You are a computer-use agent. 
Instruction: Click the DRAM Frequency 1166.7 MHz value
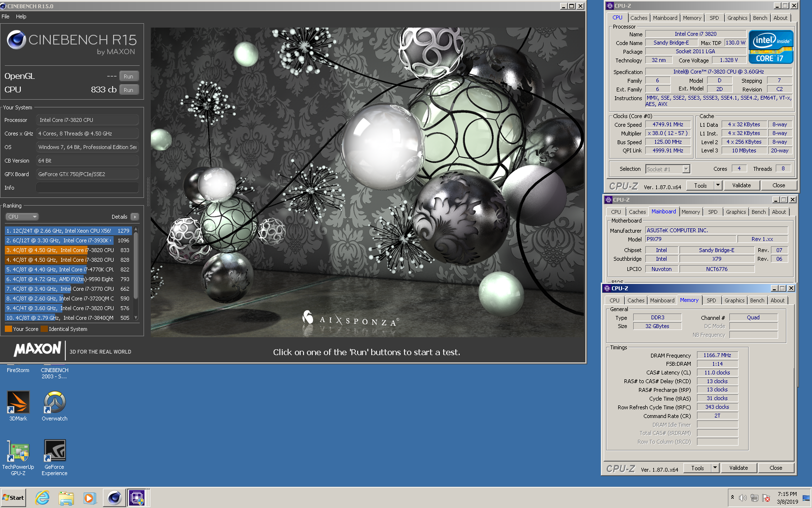click(717, 355)
